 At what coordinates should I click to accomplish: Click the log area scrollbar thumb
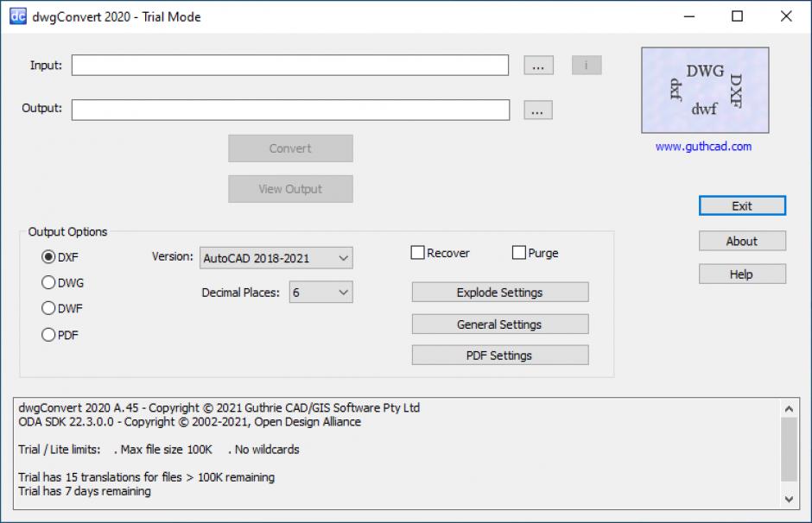[x=789, y=450]
